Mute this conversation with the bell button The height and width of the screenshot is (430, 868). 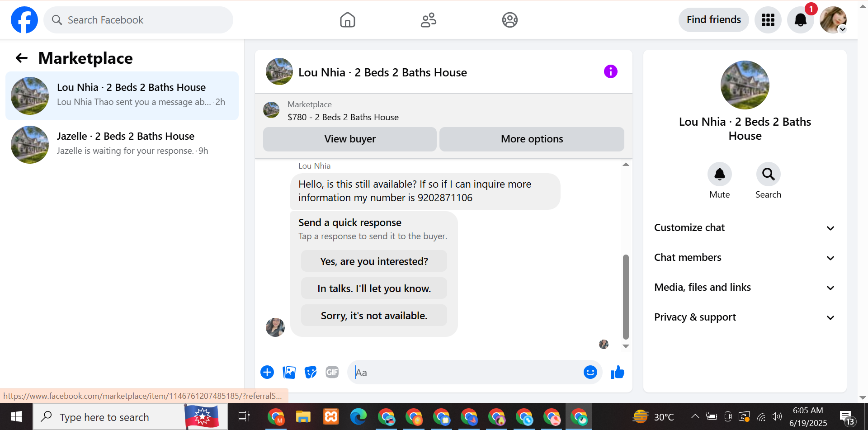(x=719, y=174)
